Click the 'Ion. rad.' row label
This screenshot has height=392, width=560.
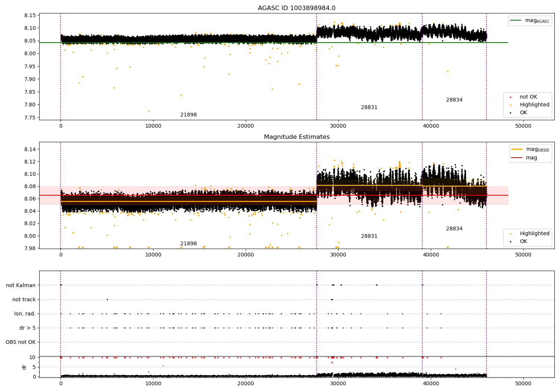pos(25,314)
